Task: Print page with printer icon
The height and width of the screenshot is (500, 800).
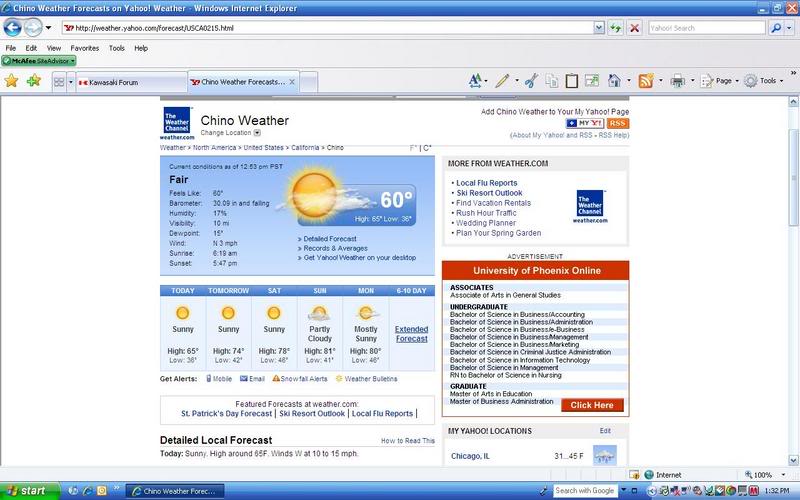Action: (x=678, y=81)
